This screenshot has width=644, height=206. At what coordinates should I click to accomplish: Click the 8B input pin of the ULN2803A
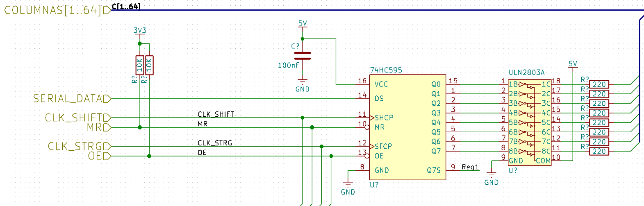click(513, 151)
